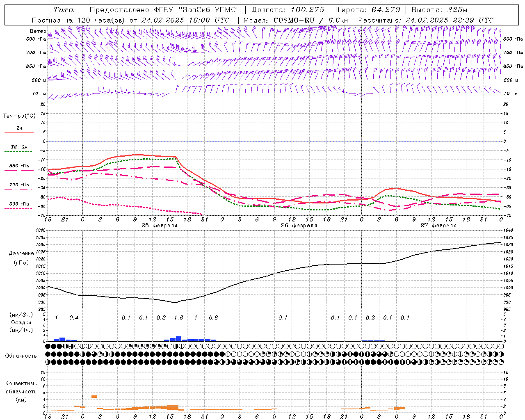The image size is (525, 420).
Task: Click the "26 февраля" date label
Action: point(299,226)
